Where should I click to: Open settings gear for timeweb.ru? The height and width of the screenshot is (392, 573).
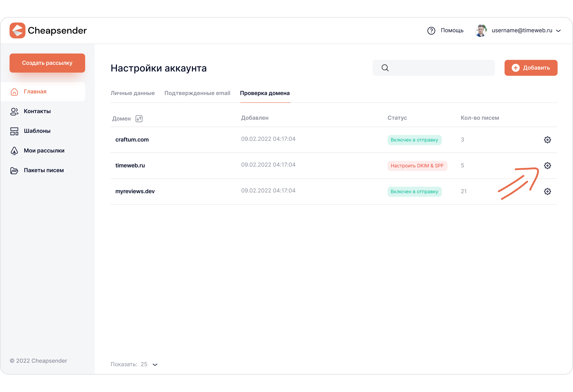point(547,166)
